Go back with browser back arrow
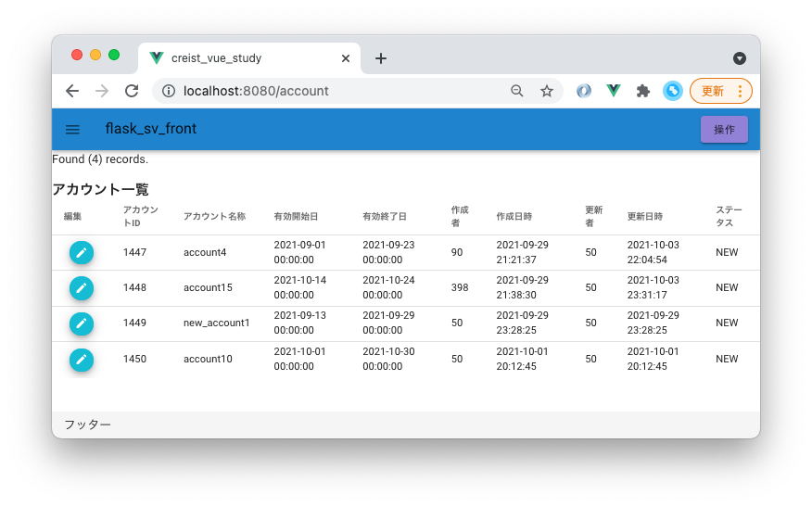This screenshot has height=507, width=812. pos(72,91)
